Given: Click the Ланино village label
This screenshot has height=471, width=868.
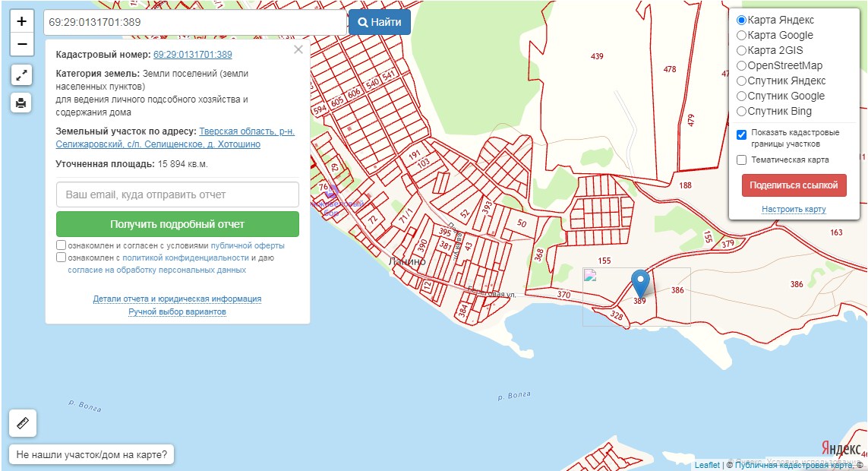Looking at the screenshot, I should click(x=407, y=261).
